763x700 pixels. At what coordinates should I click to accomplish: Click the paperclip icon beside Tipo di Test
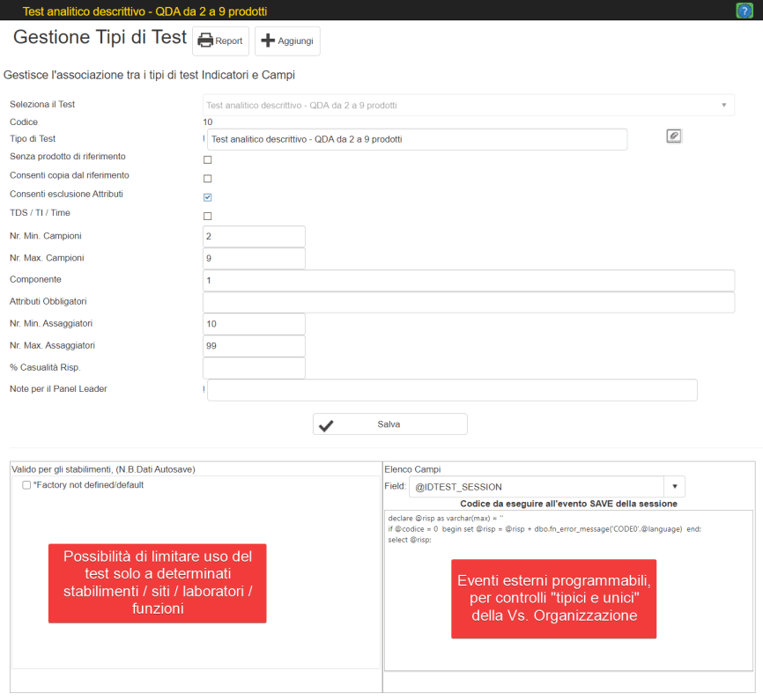[673, 136]
